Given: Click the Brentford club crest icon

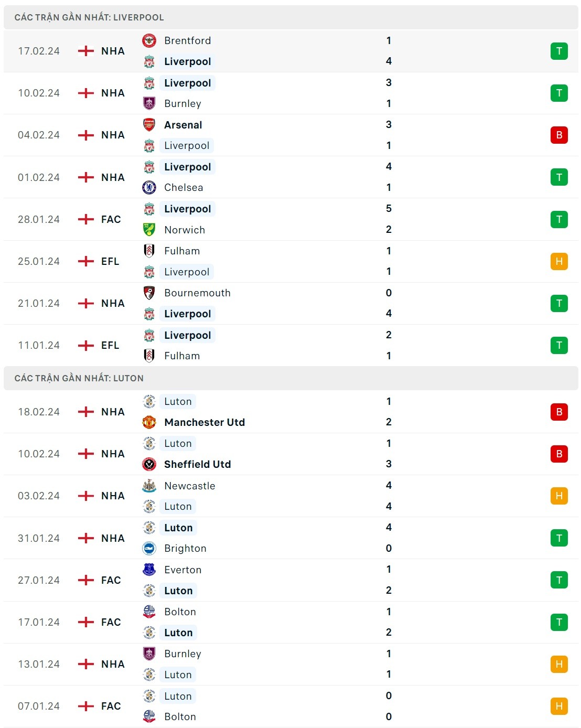Looking at the screenshot, I should tap(149, 40).
